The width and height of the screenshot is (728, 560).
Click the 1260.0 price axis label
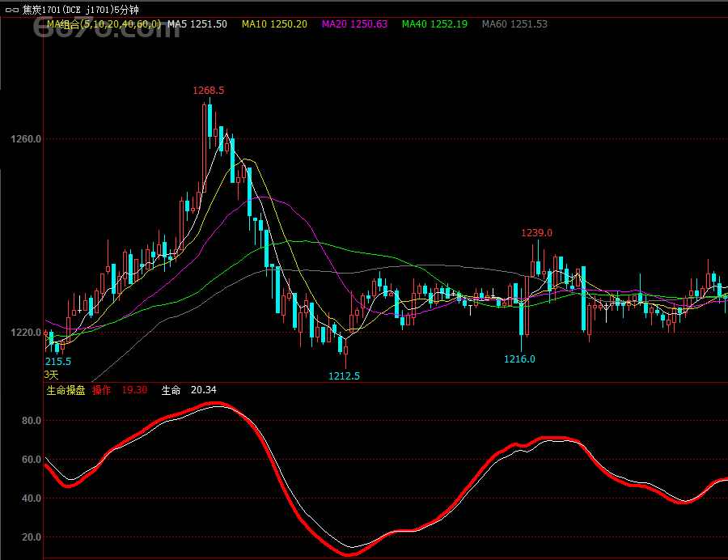26,139
